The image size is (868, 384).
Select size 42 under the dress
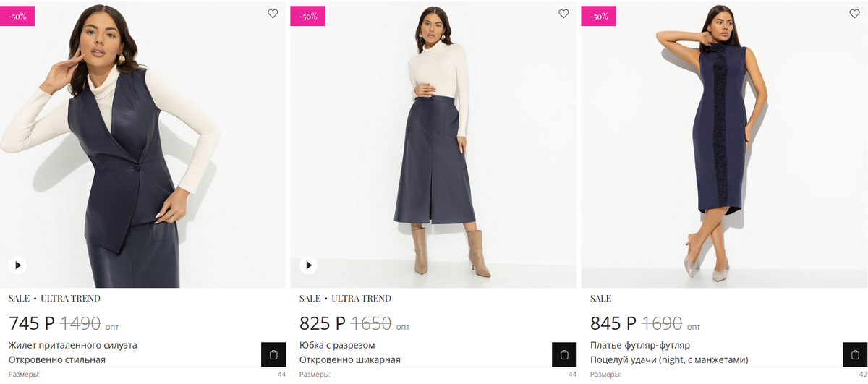(863, 375)
